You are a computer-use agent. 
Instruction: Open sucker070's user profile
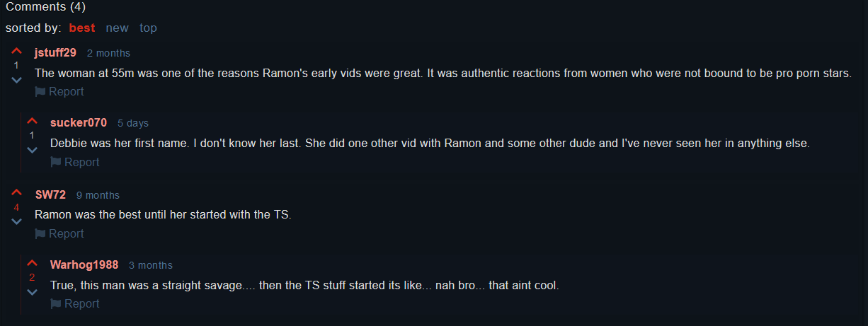pyautogui.click(x=79, y=123)
